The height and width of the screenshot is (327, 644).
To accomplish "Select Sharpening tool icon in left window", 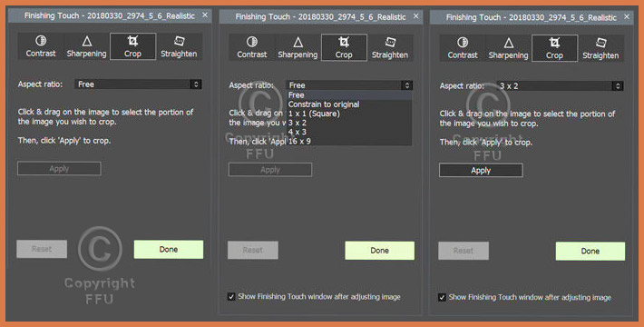I will [x=87, y=46].
